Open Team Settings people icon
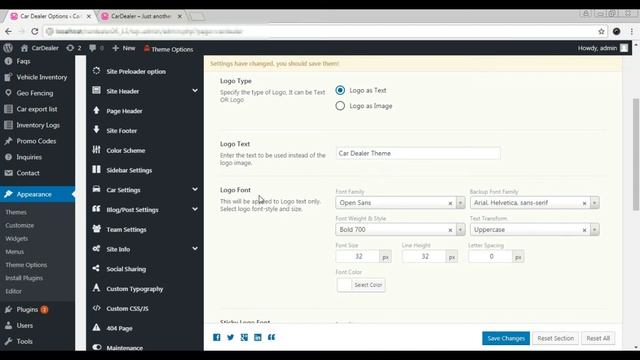This screenshot has width=640, height=360. pyautogui.click(x=96, y=229)
